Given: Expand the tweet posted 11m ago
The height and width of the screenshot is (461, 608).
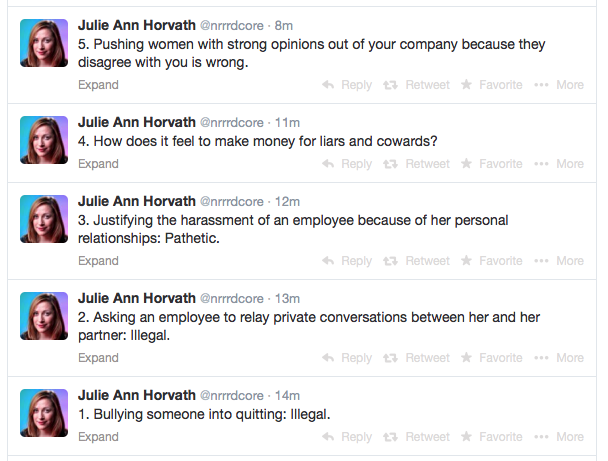Looking at the screenshot, I should [98, 164].
